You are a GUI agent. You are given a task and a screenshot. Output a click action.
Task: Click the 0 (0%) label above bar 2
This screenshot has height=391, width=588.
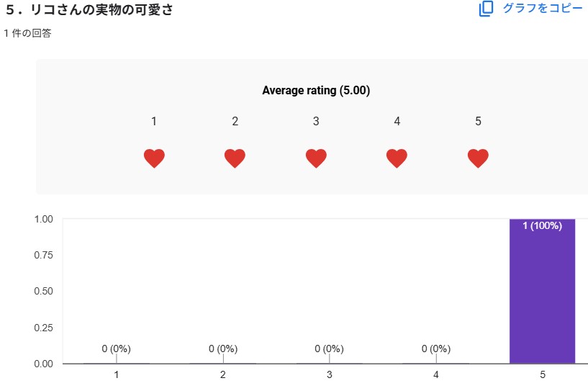tap(222, 349)
